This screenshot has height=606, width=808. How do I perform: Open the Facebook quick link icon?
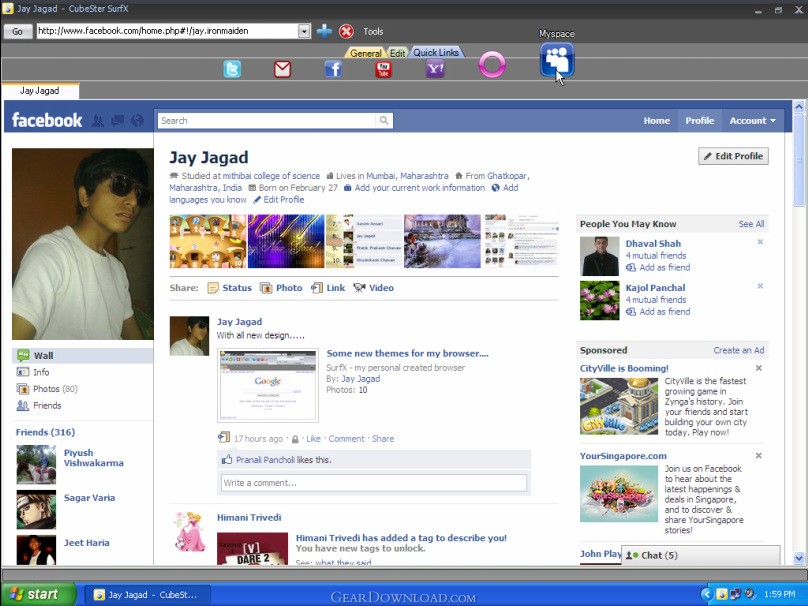tap(333, 69)
